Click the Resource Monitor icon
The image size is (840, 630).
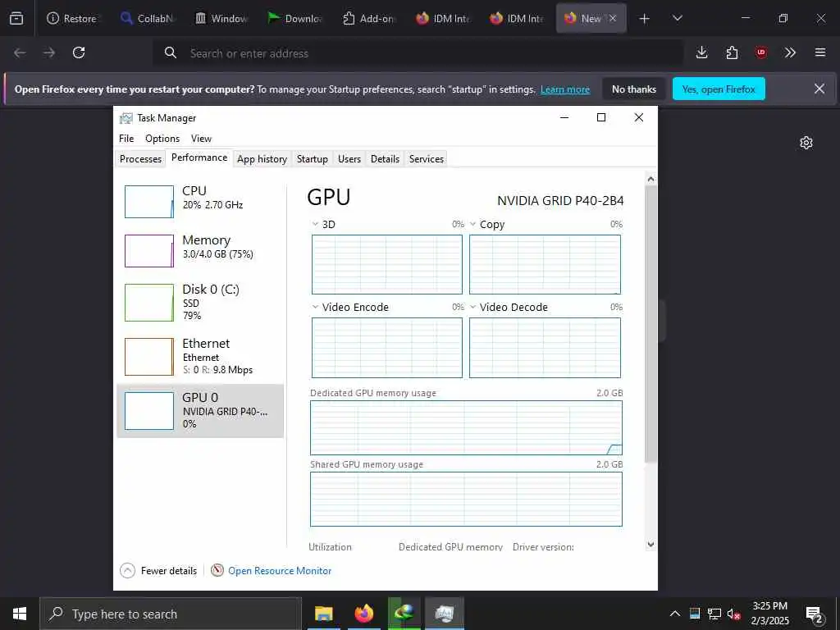click(217, 571)
